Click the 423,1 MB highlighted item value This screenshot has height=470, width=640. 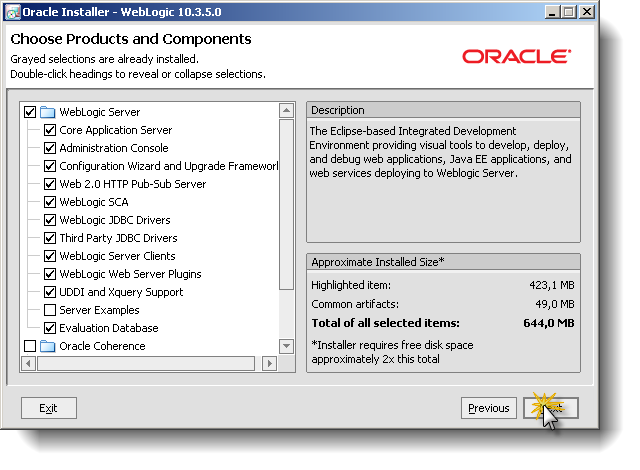[x=552, y=285]
